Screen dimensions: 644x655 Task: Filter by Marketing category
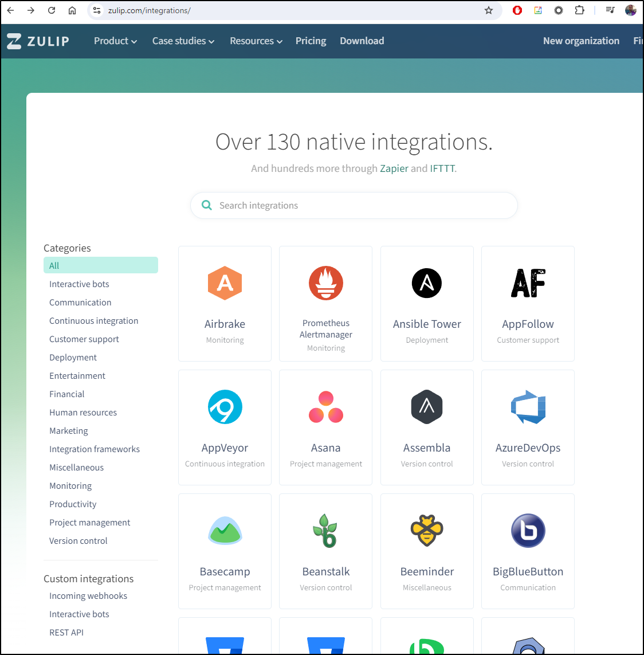coord(69,431)
